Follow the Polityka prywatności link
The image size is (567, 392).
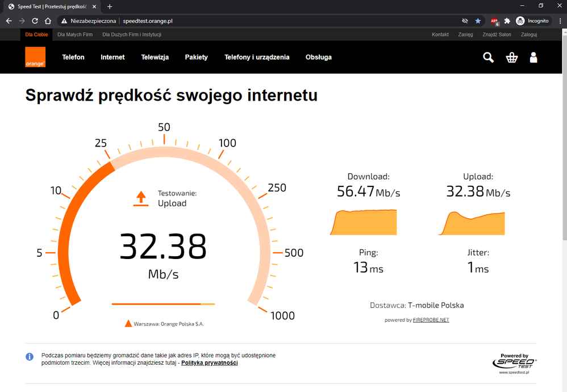(210, 362)
